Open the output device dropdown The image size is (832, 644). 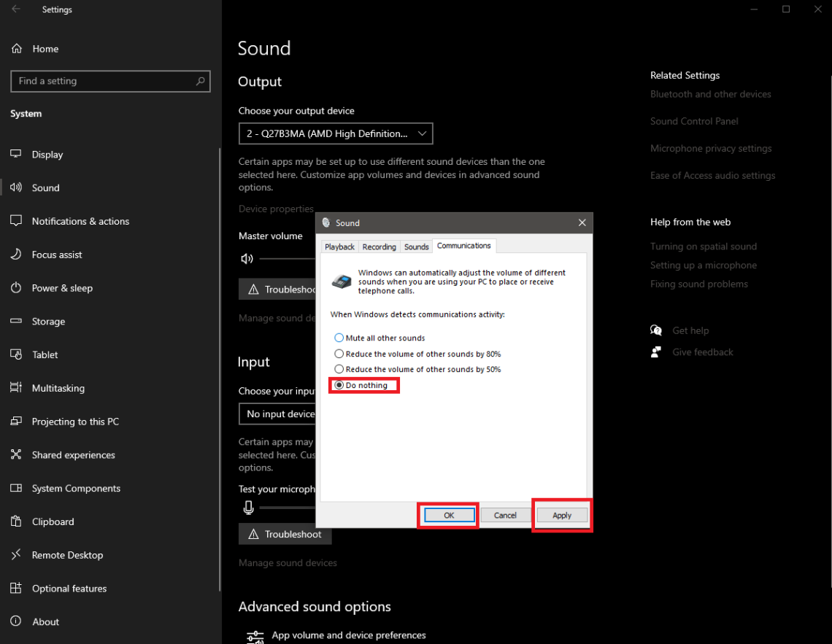[x=336, y=133]
